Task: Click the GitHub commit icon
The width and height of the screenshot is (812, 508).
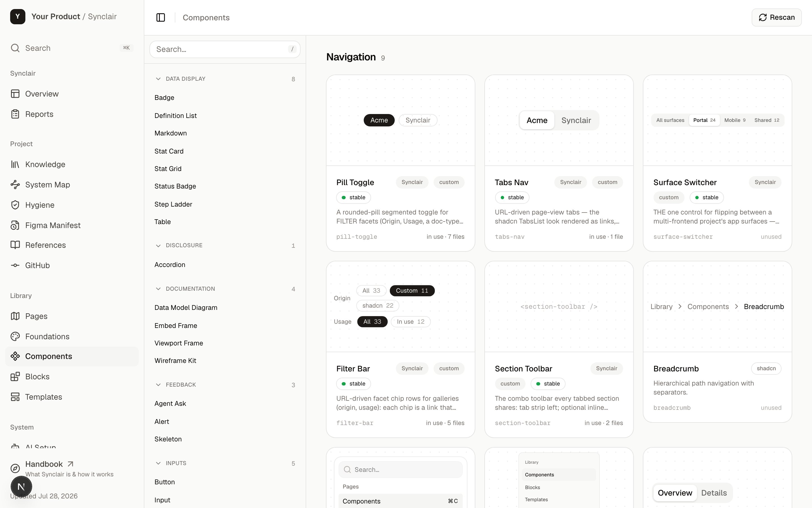Action: [15, 265]
